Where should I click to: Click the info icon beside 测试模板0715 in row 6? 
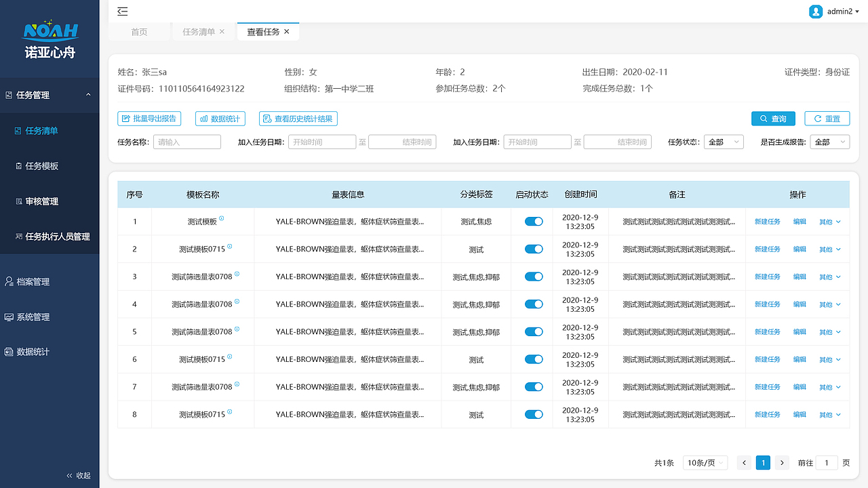[230, 357]
